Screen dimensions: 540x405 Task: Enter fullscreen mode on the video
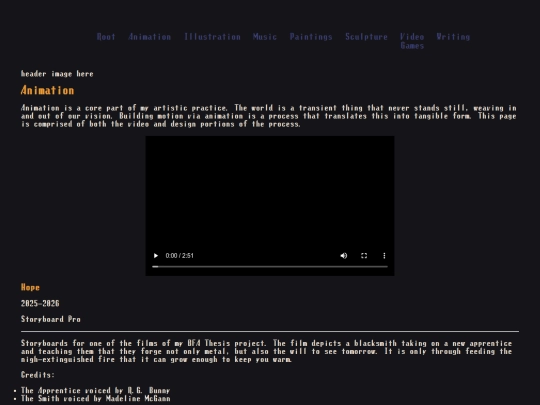tap(364, 256)
